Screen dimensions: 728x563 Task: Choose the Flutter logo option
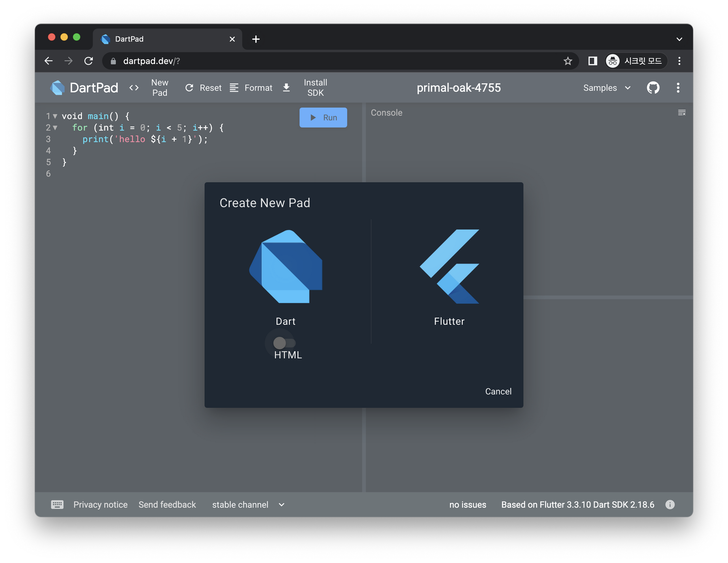449,267
